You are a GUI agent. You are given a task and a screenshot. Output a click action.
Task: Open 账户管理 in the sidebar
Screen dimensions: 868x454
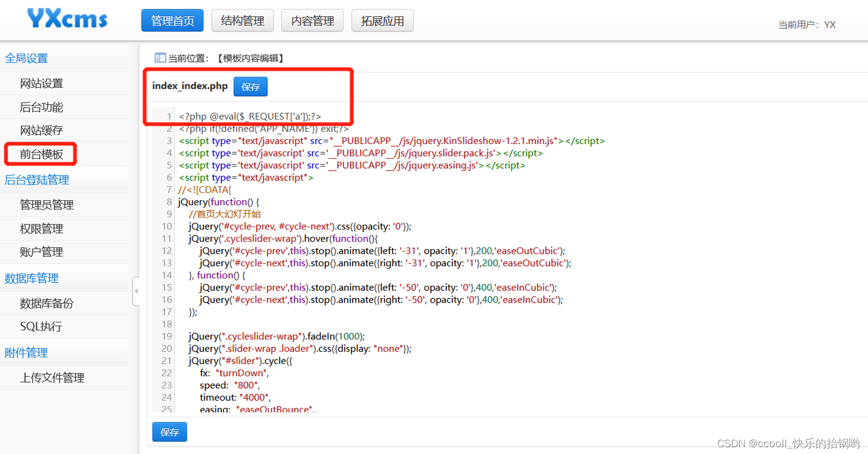(42, 252)
